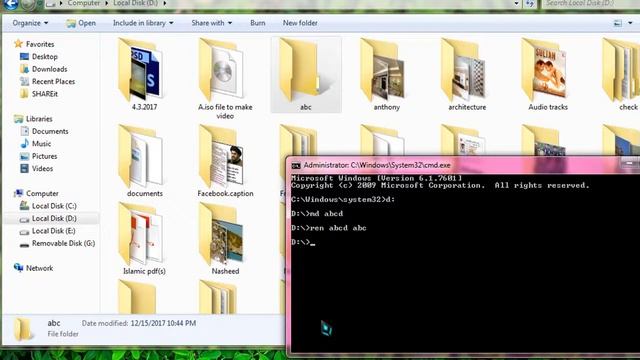Click the Back navigation arrow
Image resolution: width=640 pixels, height=360 pixels.
(x=11, y=4)
